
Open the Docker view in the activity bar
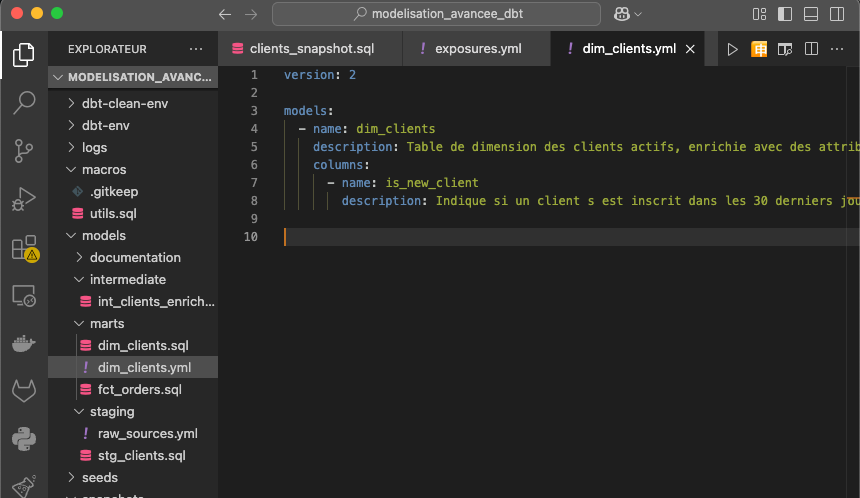tap(24, 344)
